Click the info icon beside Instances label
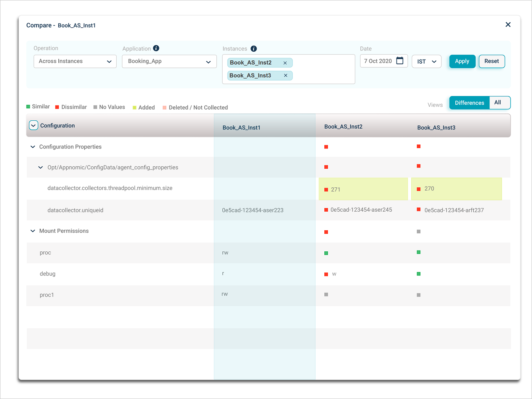This screenshot has height=399, width=532. (x=254, y=48)
